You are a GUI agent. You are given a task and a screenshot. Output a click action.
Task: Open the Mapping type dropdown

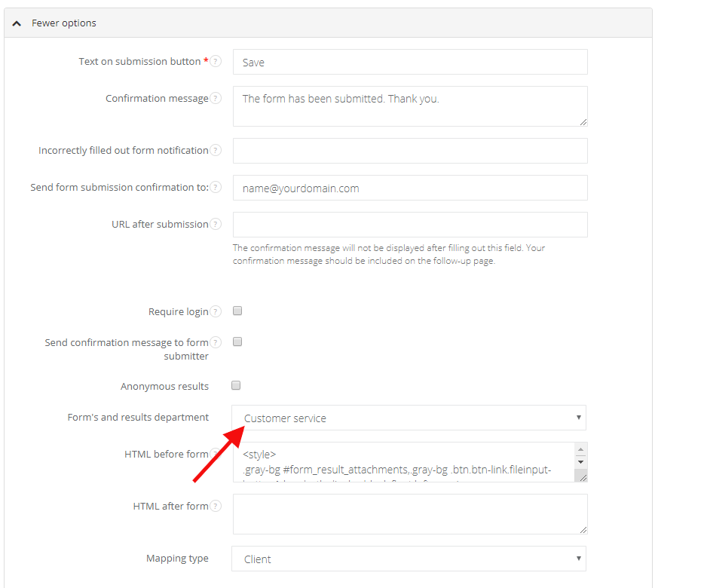point(409,559)
